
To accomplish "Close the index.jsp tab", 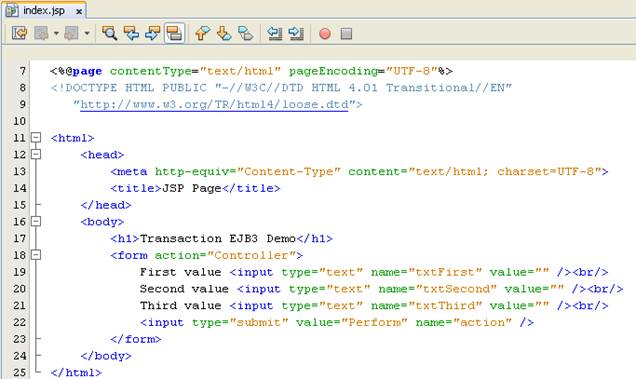I will [x=79, y=12].
